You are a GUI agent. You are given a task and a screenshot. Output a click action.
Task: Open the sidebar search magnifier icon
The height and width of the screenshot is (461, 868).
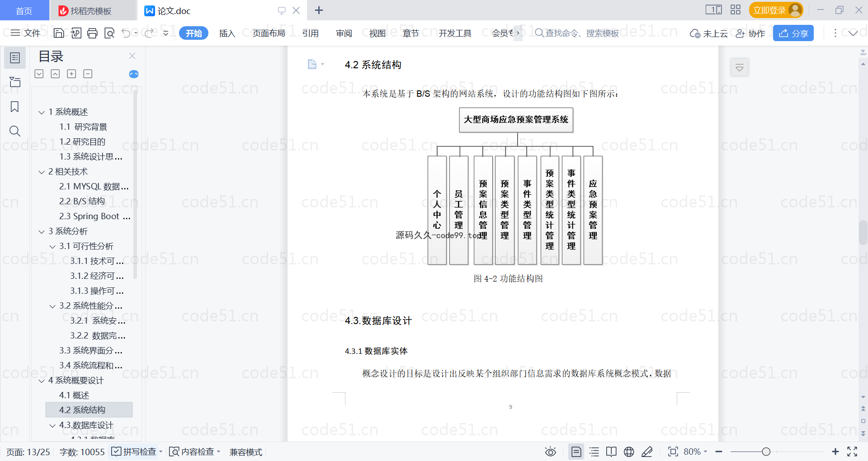pyautogui.click(x=15, y=131)
